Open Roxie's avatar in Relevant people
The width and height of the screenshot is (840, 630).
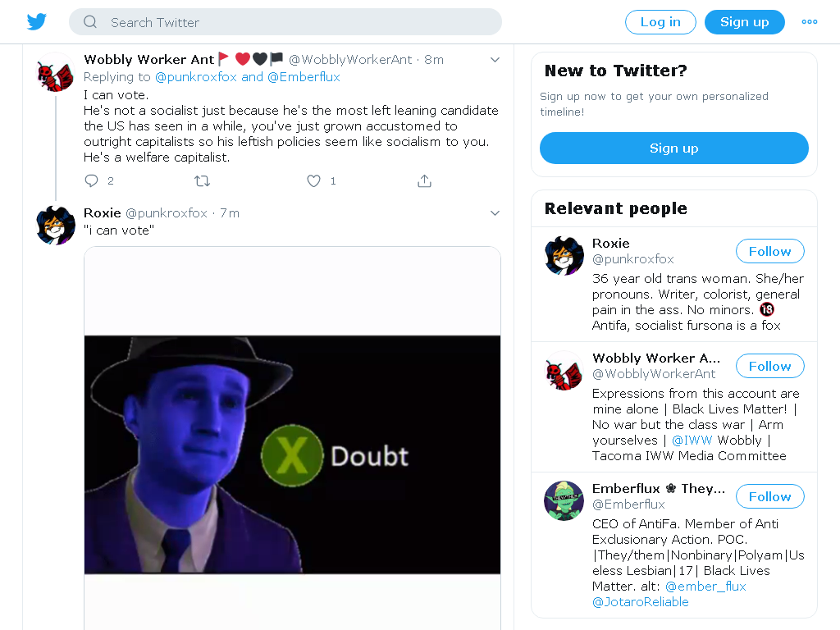point(564,256)
